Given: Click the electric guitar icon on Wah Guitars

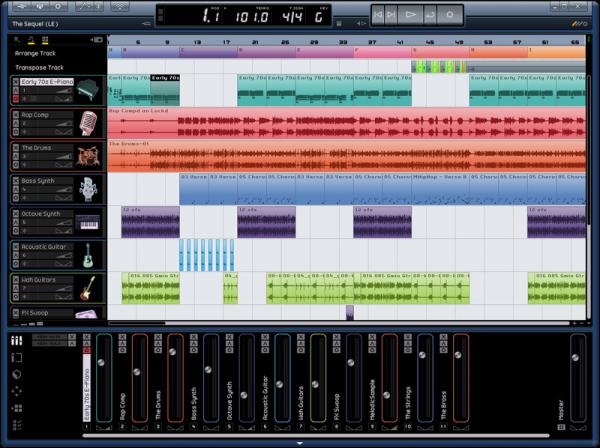Looking at the screenshot, I should point(88,288).
